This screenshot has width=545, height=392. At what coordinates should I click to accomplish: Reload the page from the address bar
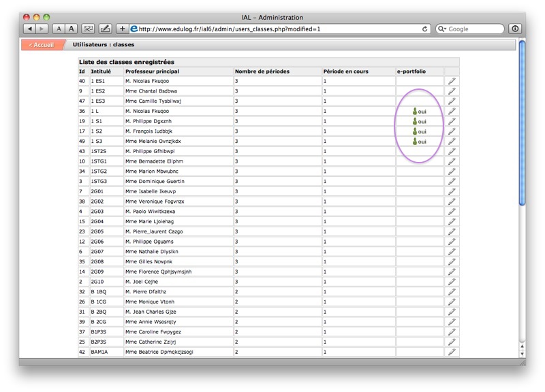(x=425, y=29)
